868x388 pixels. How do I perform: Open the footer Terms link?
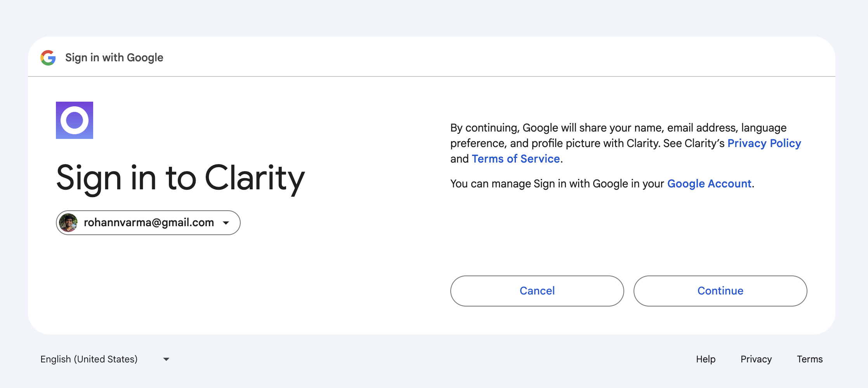809,359
